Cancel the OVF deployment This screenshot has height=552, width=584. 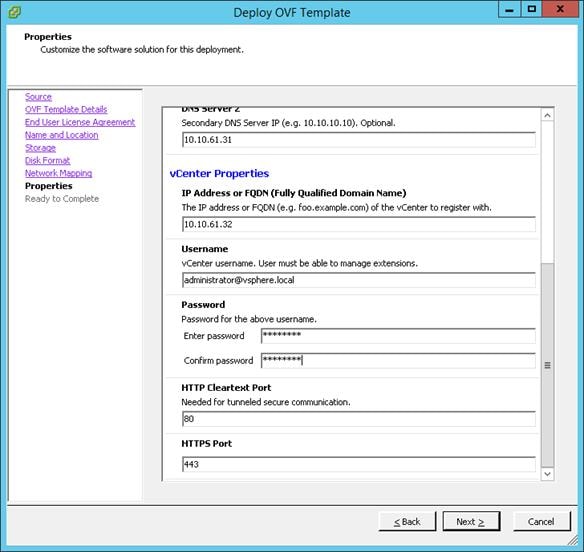(542, 521)
